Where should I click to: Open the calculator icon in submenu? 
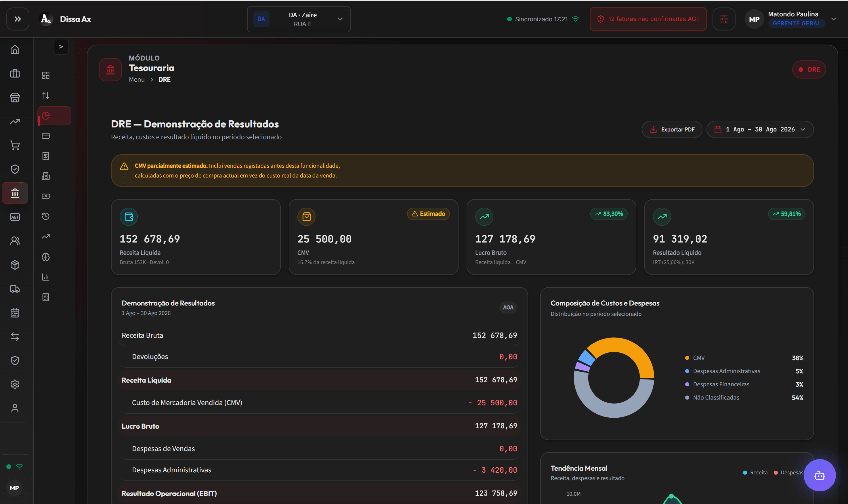click(x=45, y=297)
